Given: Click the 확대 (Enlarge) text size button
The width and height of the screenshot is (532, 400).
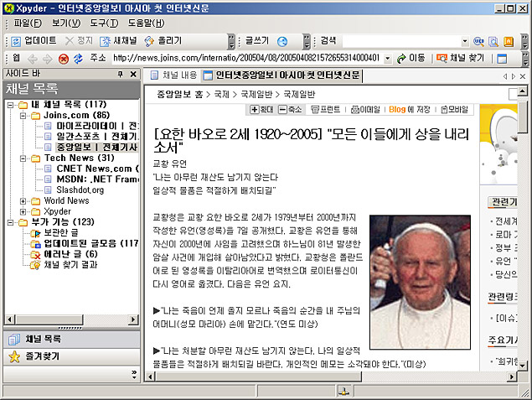Looking at the screenshot, I should click(x=261, y=109).
